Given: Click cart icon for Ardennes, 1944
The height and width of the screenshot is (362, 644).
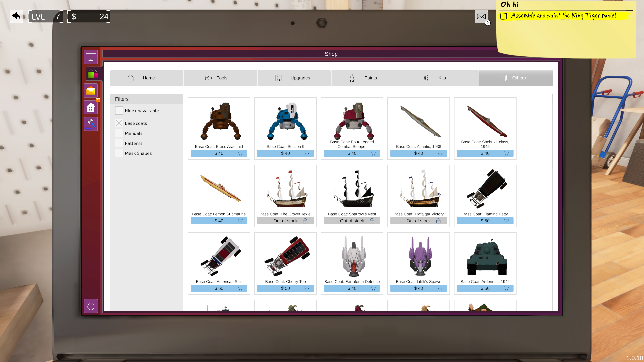Looking at the screenshot, I should (506, 288).
